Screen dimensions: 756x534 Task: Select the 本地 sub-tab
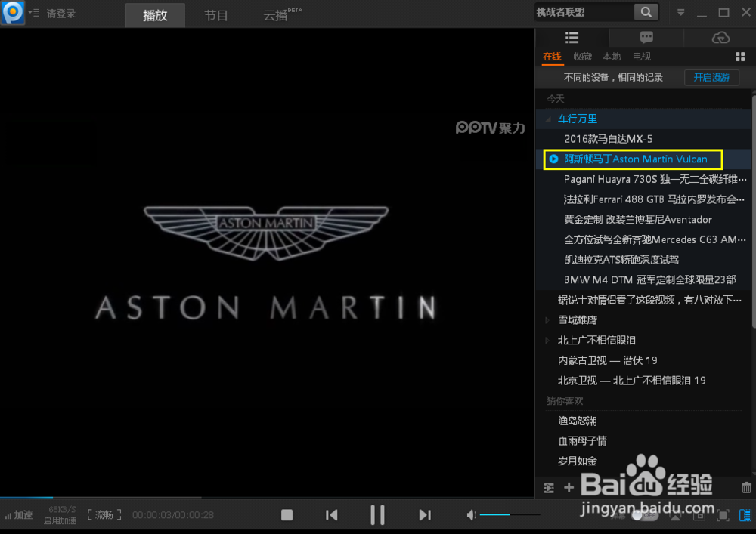pyautogui.click(x=612, y=57)
